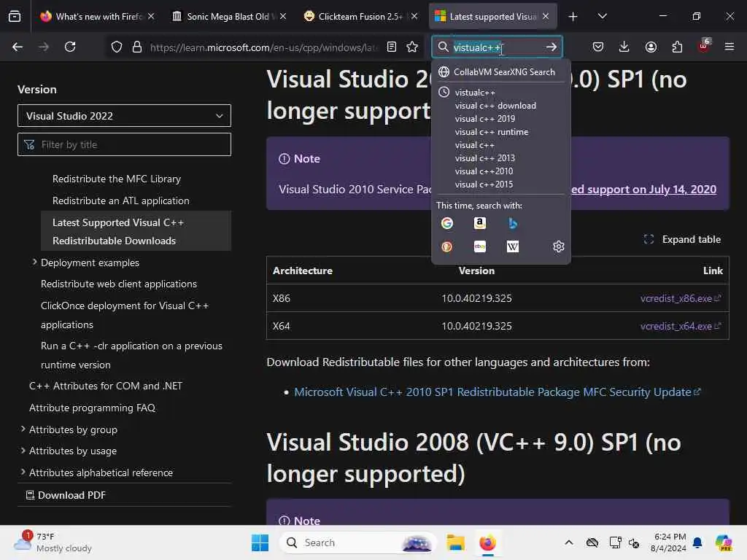Open weather widget showing 73°F
This screenshot has width=747, height=560.
53,542
